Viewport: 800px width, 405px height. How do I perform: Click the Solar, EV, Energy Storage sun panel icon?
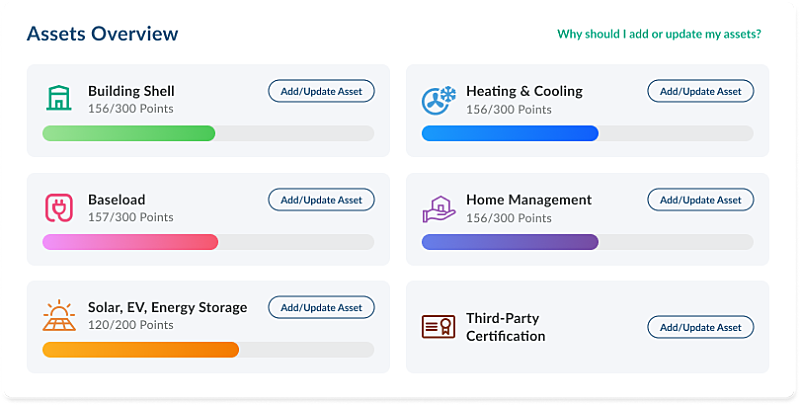coord(59,315)
